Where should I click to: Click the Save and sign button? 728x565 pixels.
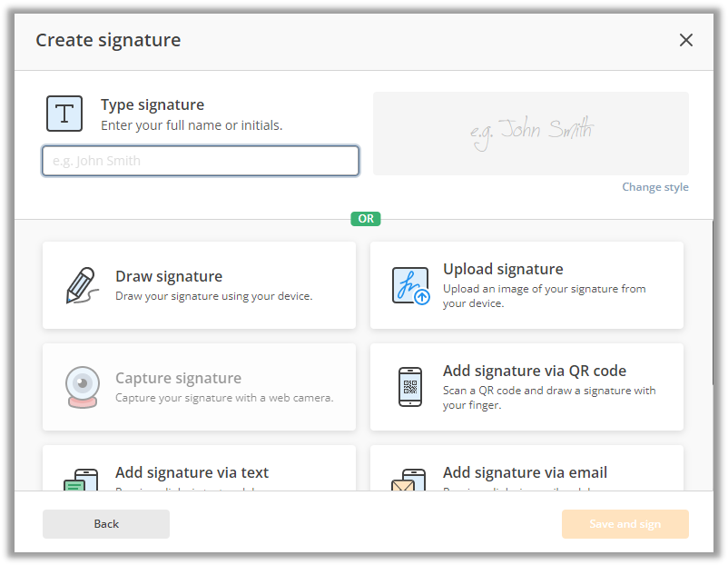tap(625, 524)
